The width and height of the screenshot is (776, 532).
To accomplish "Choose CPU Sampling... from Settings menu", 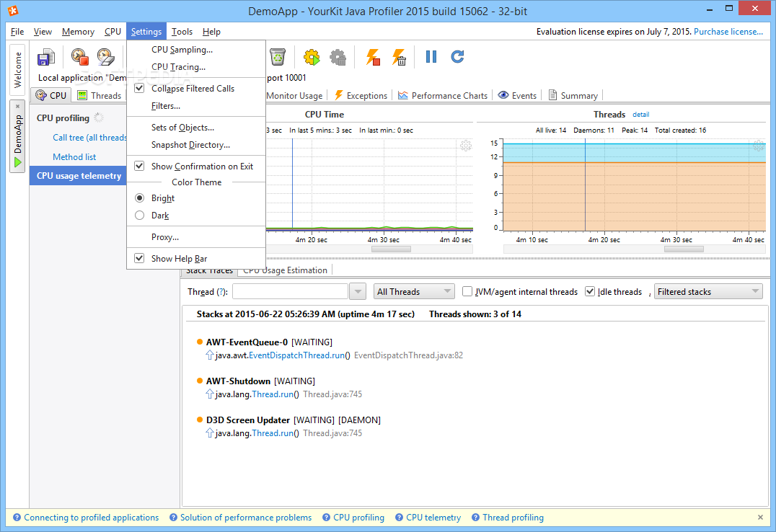I will tap(196, 50).
